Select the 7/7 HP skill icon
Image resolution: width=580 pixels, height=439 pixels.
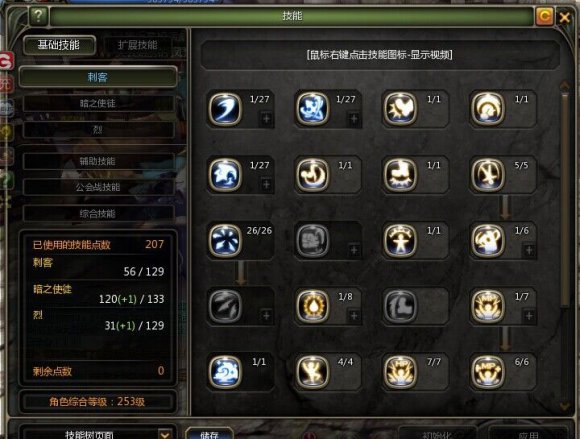400,371
